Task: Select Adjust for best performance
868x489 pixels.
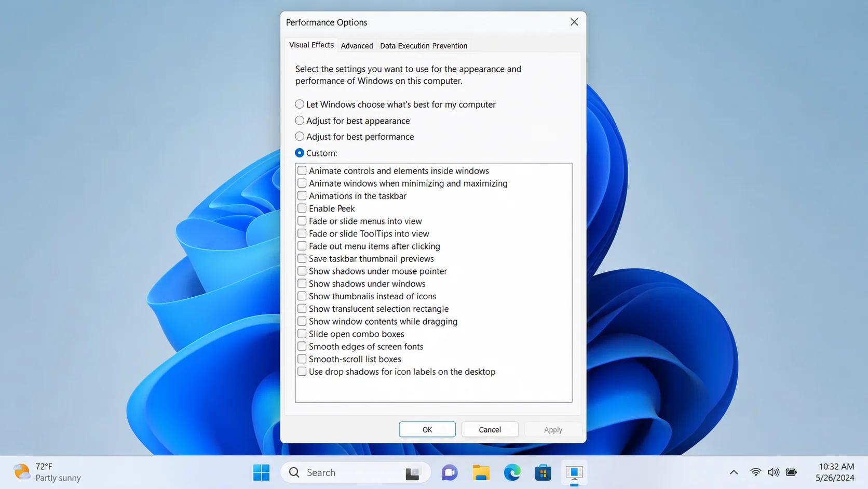Action: click(x=300, y=137)
